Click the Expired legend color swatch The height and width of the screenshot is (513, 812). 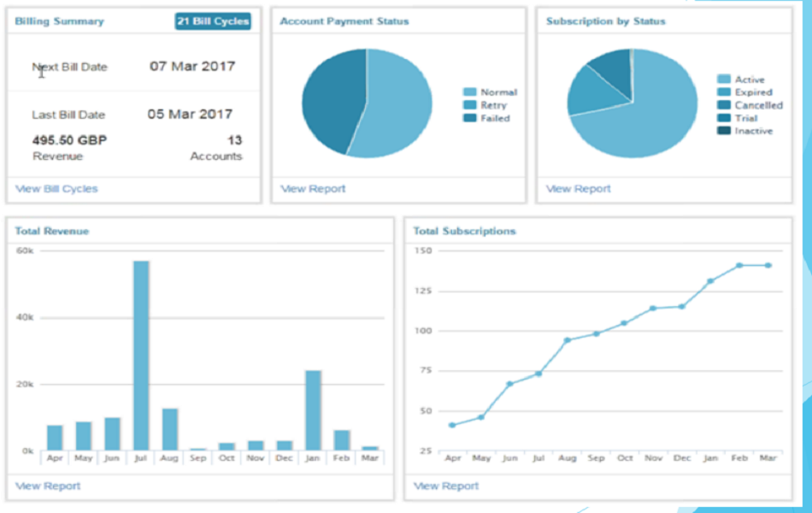[x=724, y=92]
